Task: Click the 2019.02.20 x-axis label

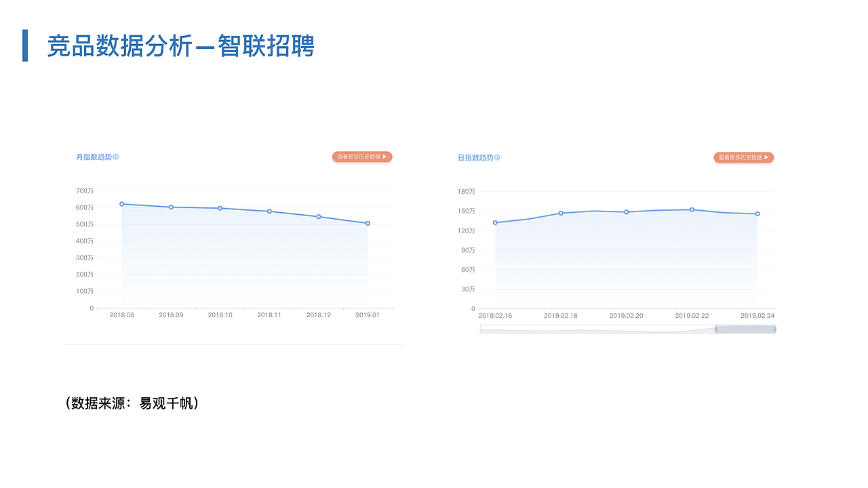Action: (627, 316)
